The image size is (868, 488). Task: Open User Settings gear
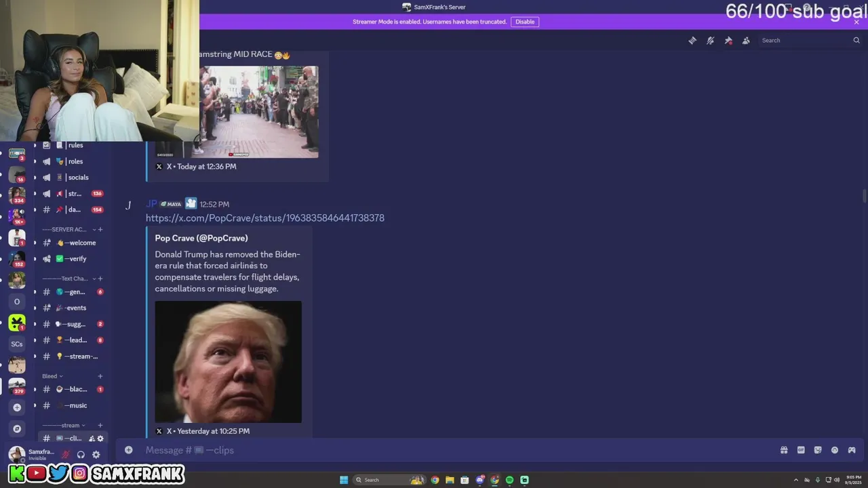coord(96,455)
